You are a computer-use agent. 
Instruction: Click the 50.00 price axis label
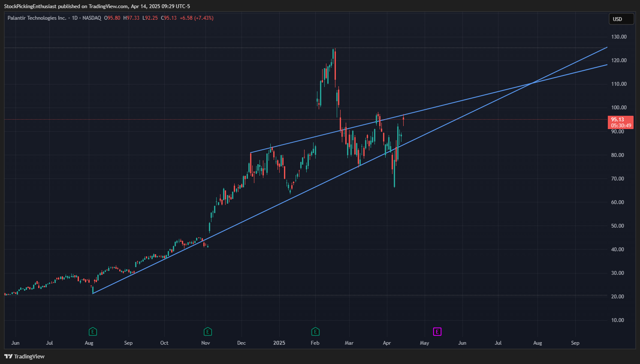(x=618, y=226)
